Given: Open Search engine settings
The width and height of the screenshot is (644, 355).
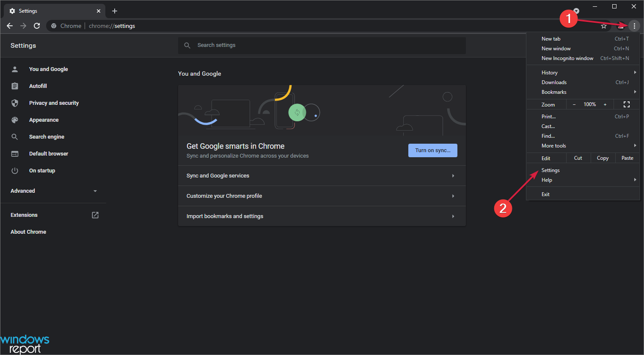Looking at the screenshot, I should pos(47,137).
